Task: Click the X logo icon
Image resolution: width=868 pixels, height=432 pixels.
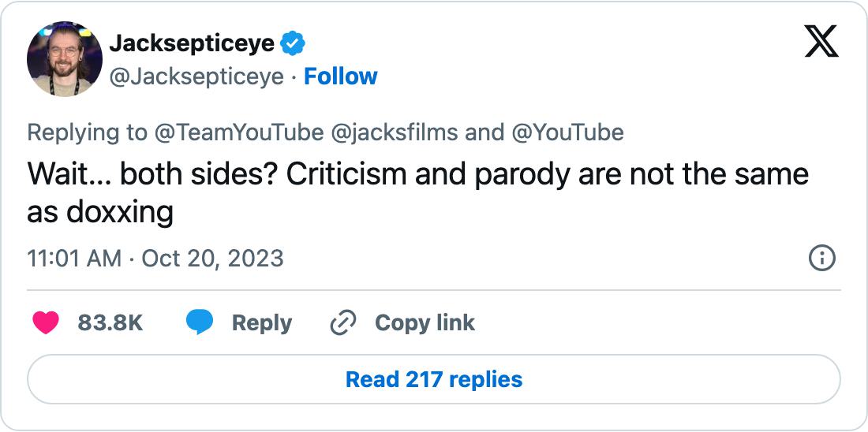Action: (821, 41)
